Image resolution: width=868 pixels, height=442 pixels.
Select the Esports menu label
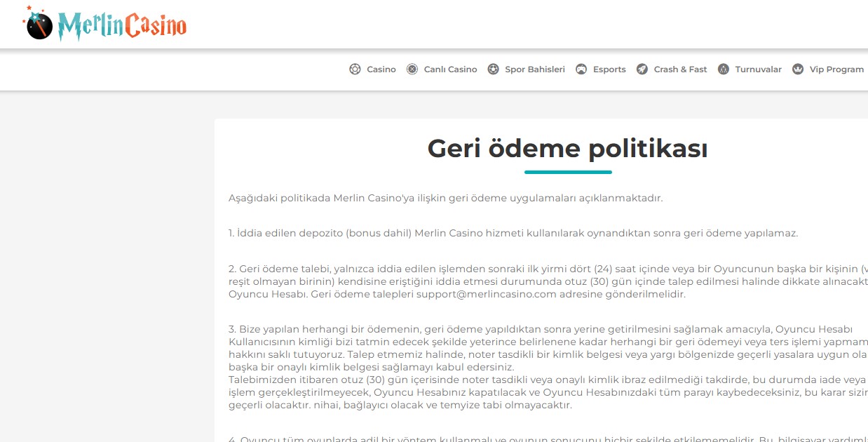click(x=609, y=69)
